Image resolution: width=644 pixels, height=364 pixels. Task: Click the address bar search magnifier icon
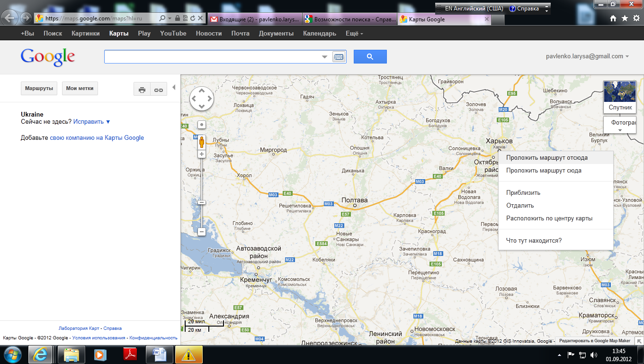coord(162,18)
